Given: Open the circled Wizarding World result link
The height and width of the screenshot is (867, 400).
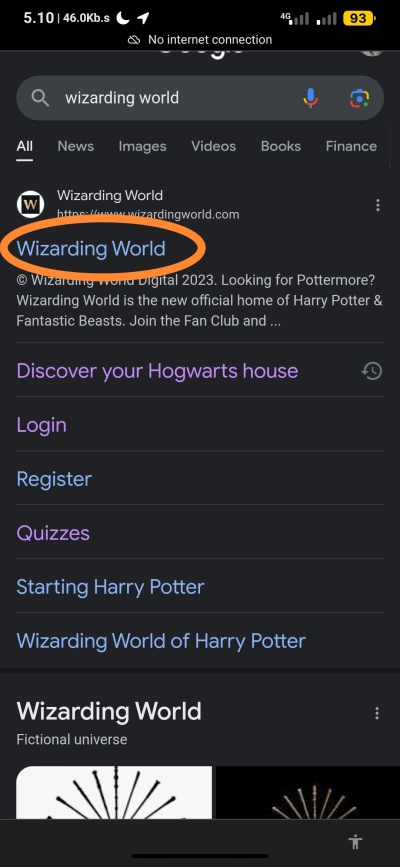Looking at the screenshot, I should pos(91,248).
